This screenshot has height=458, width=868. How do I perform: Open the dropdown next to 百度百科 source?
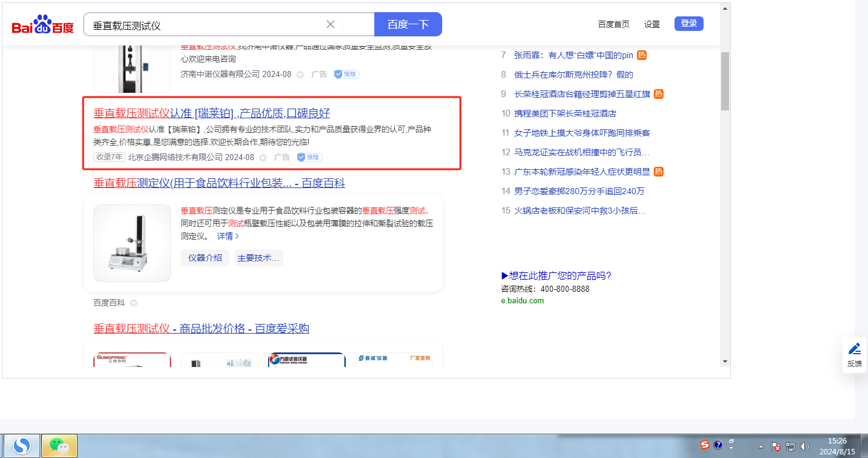pos(133,303)
